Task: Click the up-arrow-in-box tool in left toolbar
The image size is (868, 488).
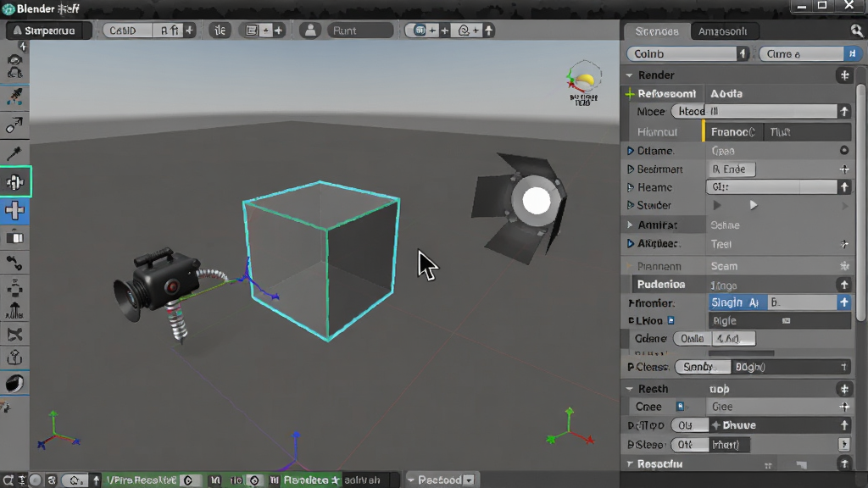Action: coord(14,358)
